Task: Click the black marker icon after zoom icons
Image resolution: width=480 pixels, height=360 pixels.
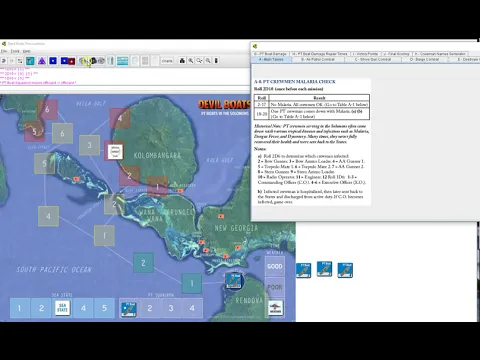Action: 216,61
